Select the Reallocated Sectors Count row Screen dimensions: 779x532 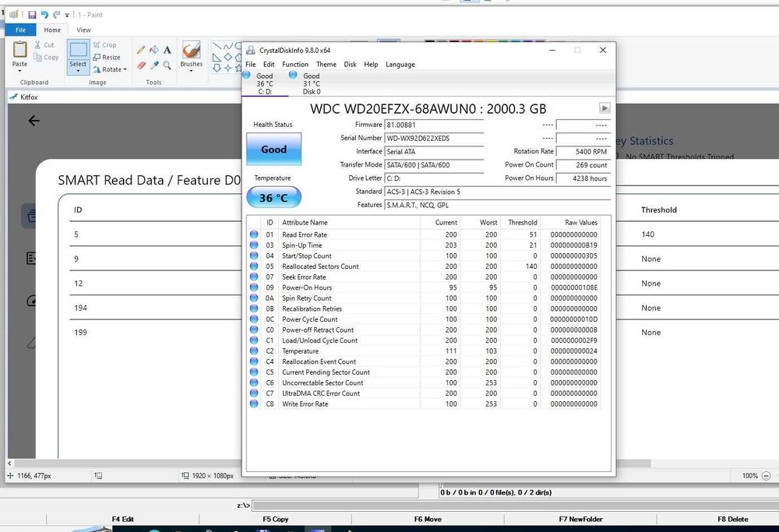pos(424,266)
